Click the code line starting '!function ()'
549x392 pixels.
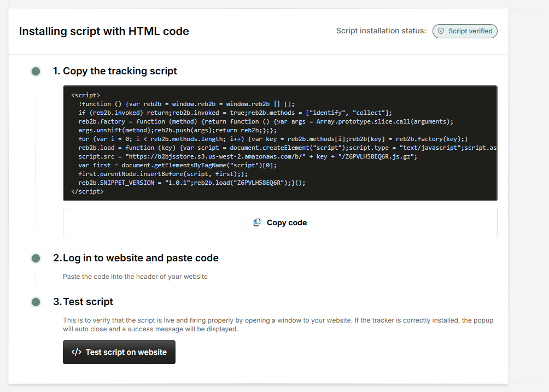186,104
